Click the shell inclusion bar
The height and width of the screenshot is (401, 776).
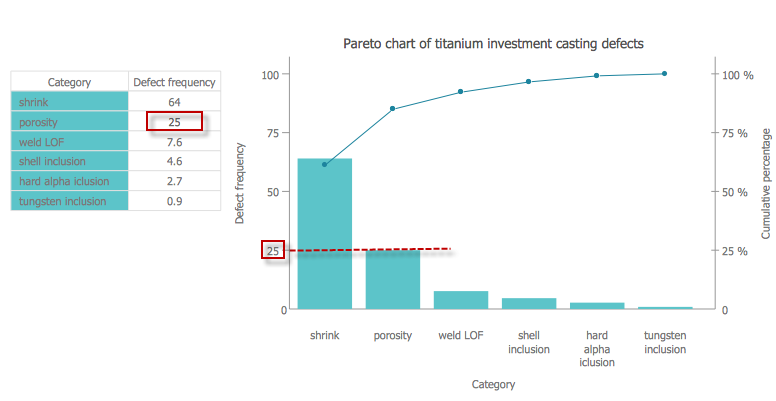tap(529, 303)
